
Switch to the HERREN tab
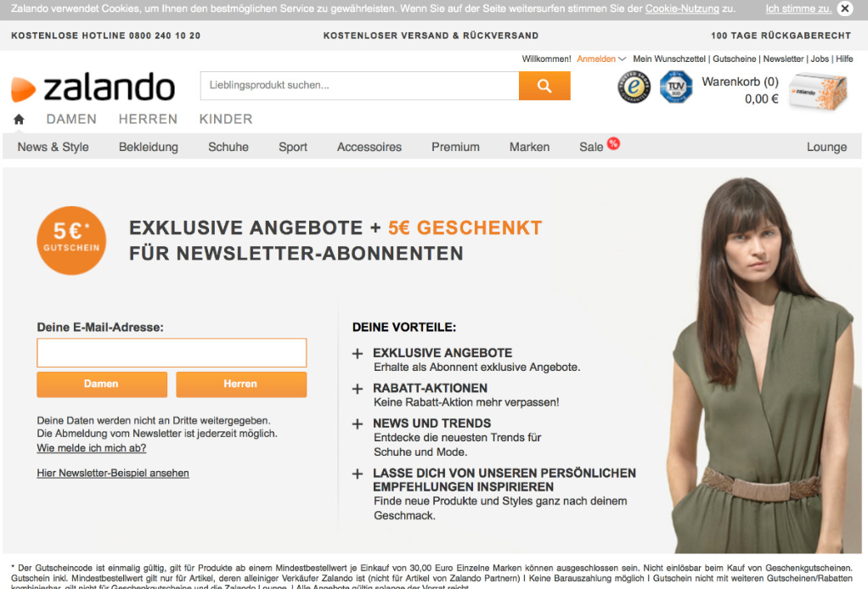148,119
